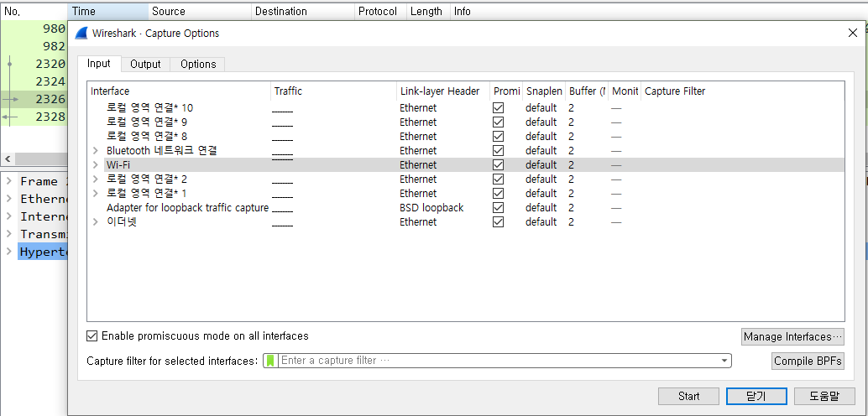Image resolution: width=868 pixels, height=416 pixels.
Task: Toggle promiscuous checkbox for 로컬 영역 연결* 8
Action: tap(498, 137)
